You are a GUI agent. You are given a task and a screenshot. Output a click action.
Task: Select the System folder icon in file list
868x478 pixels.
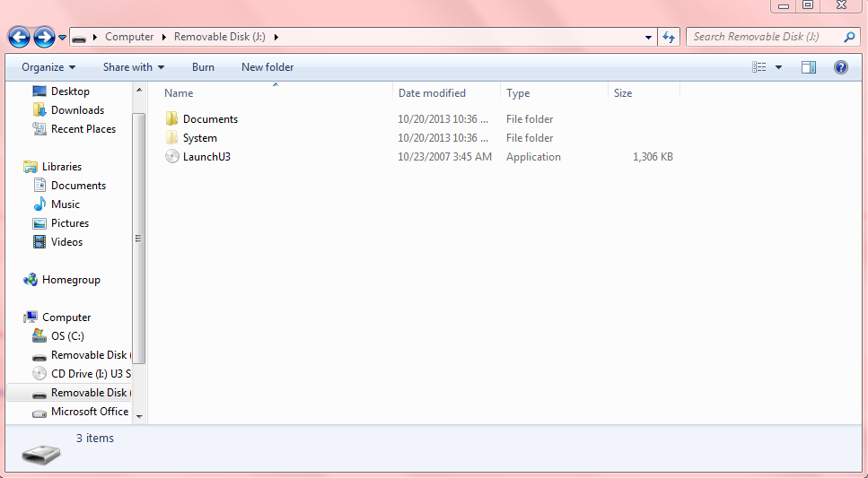pos(171,138)
